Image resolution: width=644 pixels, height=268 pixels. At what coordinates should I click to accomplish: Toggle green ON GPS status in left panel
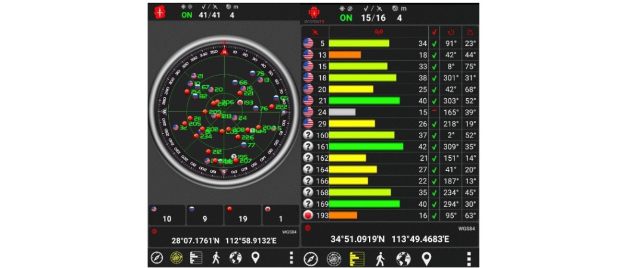[x=187, y=15]
